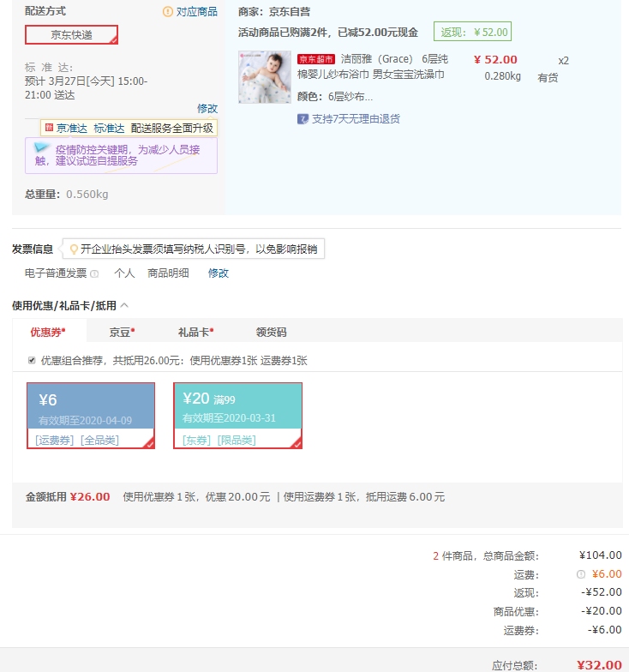Click the 运费券 -¥6.00 summary value
This screenshot has width=629, height=672.
[x=605, y=630]
